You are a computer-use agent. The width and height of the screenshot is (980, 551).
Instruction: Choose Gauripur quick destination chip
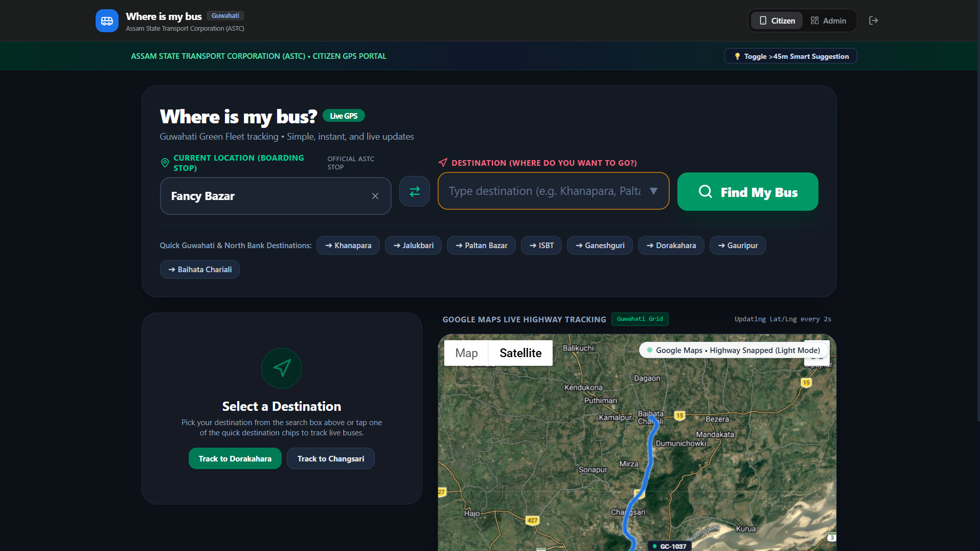pyautogui.click(x=738, y=246)
